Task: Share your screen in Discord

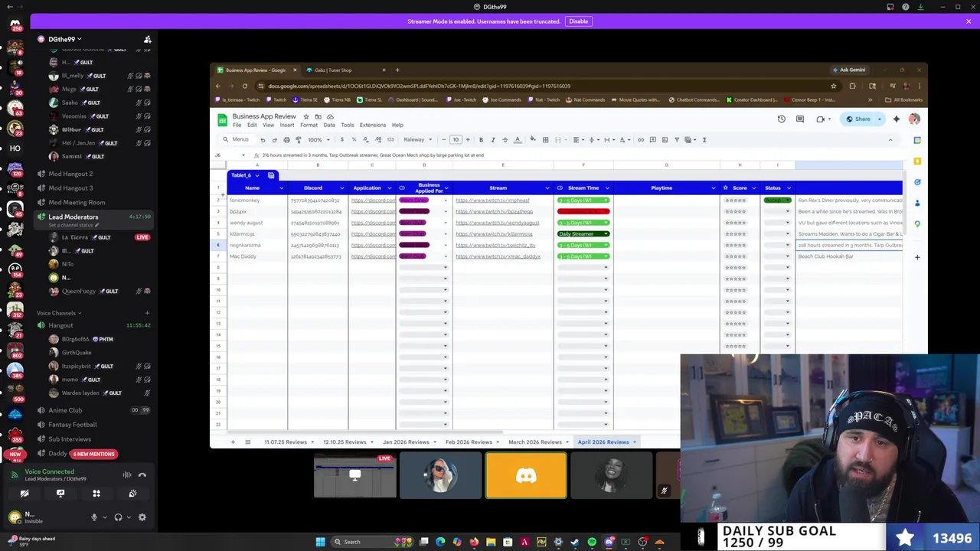Action: coord(60,494)
